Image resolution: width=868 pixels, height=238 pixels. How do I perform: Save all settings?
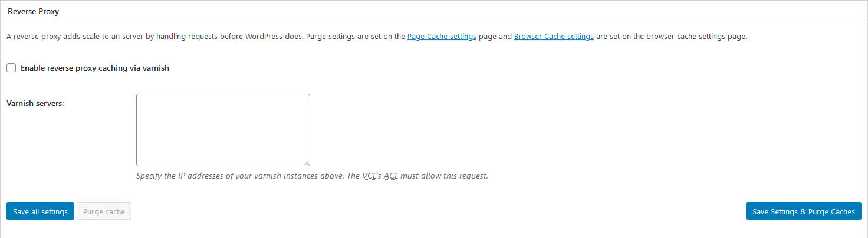(40, 211)
